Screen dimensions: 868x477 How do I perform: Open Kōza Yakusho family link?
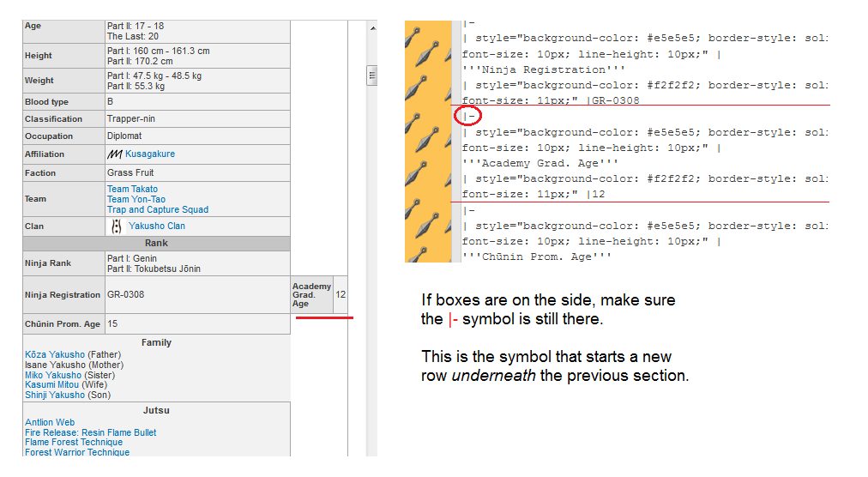(55, 354)
